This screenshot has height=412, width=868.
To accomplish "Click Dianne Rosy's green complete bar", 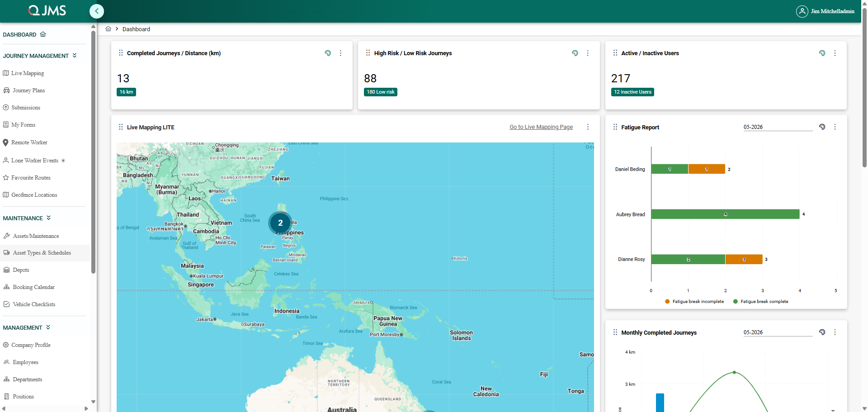I will pyautogui.click(x=689, y=259).
